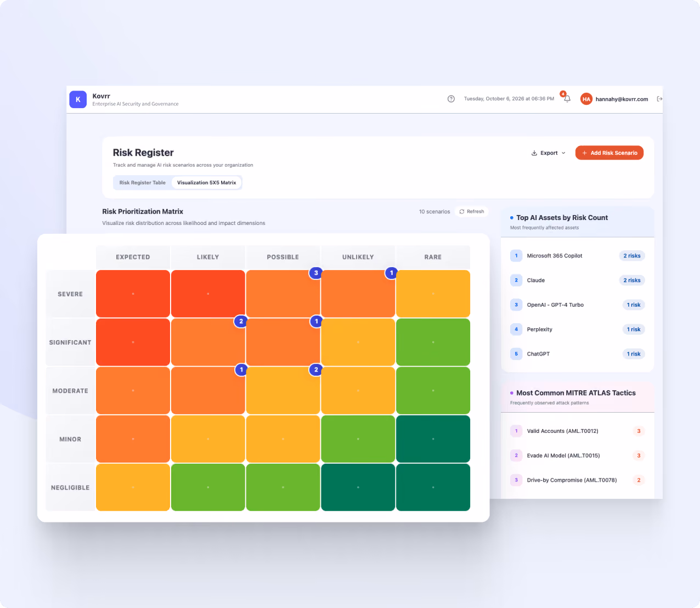Switch to Risk Register Table tab
Screen dimensions: 700x608
pos(143,183)
